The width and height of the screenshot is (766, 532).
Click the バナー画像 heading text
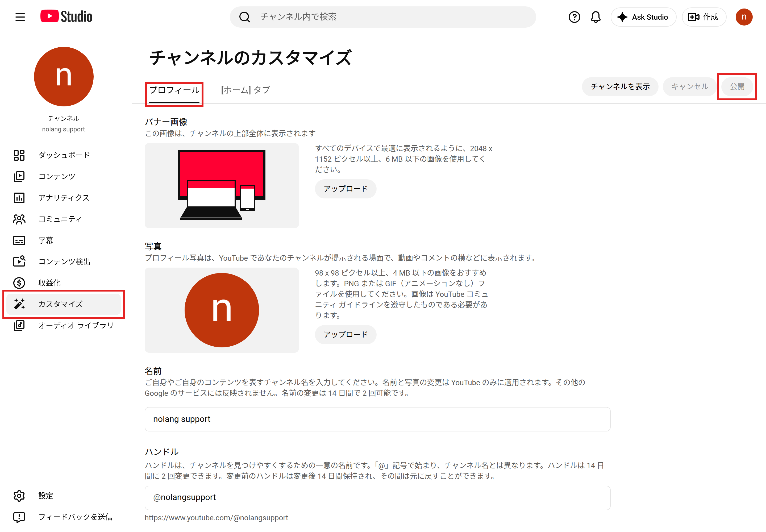166,122
